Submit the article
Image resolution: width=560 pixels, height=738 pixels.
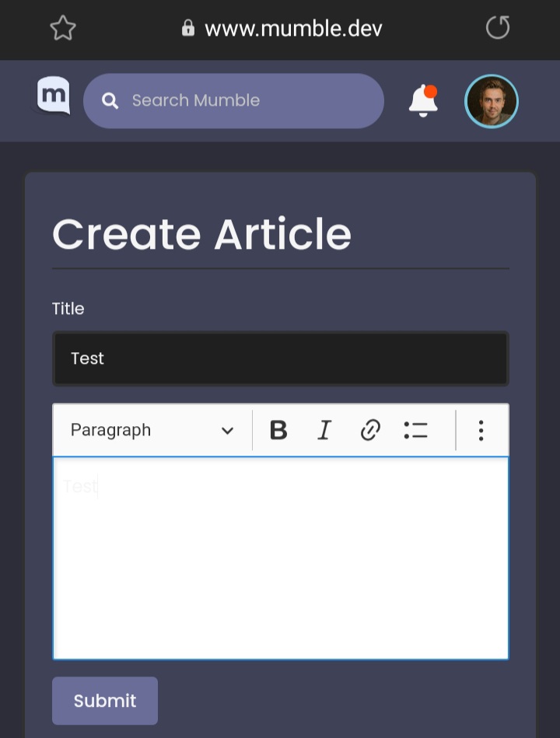point(104,701)
